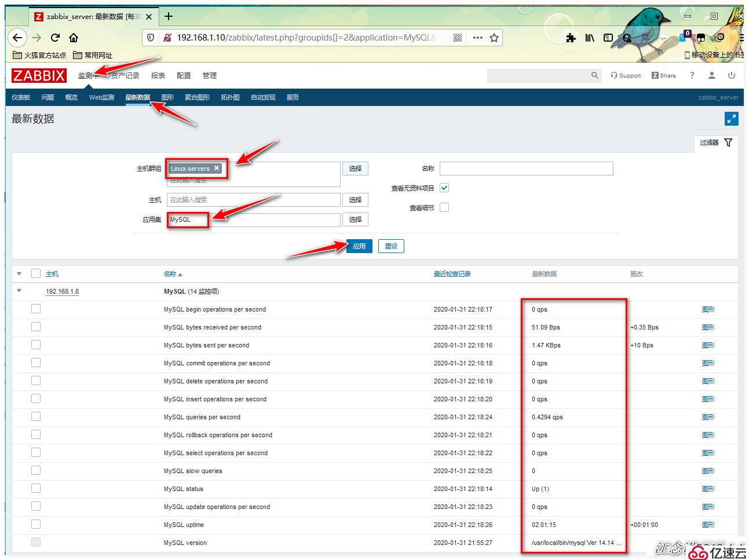Viewport: 749px width, 560px height.
Task: Check MySQL slow queries row
Action: 36,470
